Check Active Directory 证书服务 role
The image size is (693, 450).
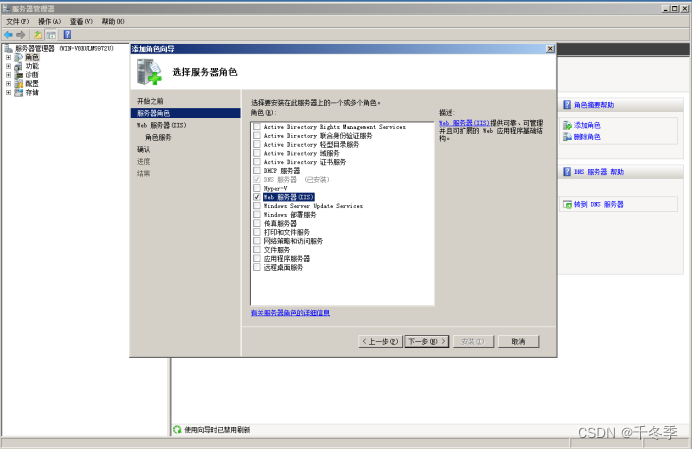(257, 162)
